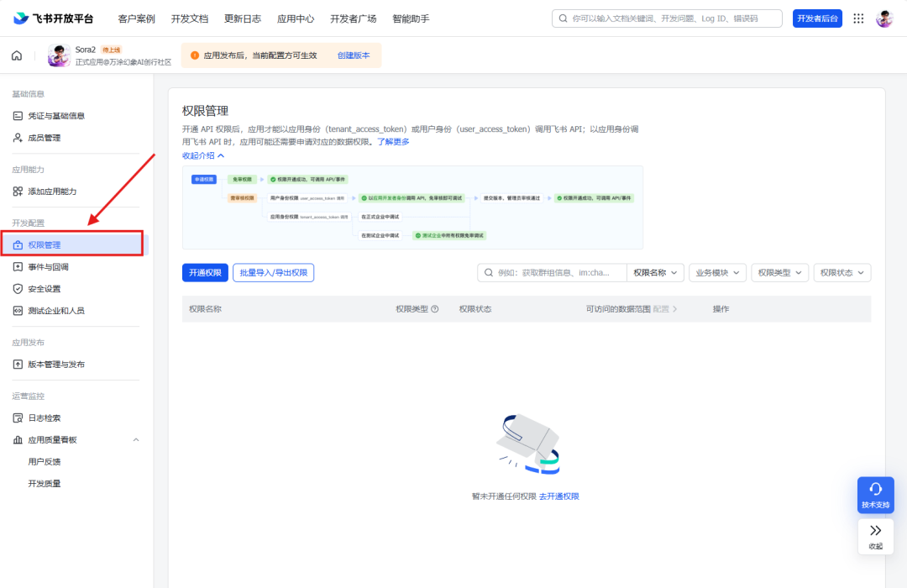Open 应用中心 in top navigation
Screen dimensions: 907x588
(x=296, y=18)
